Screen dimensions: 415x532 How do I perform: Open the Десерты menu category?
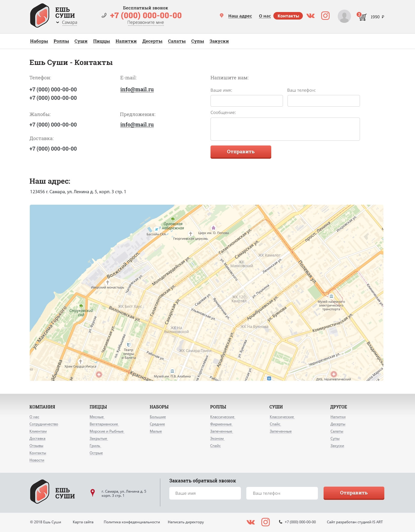[152, 41]
